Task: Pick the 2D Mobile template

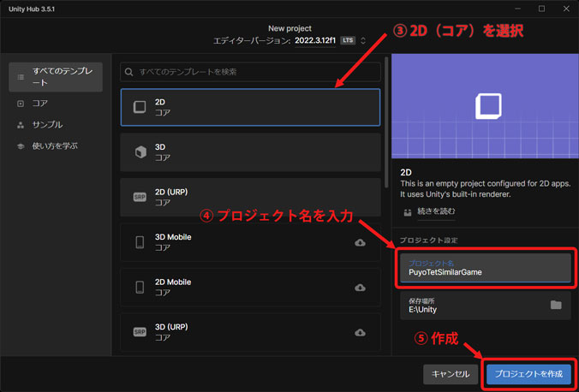Action: [250, 288]
